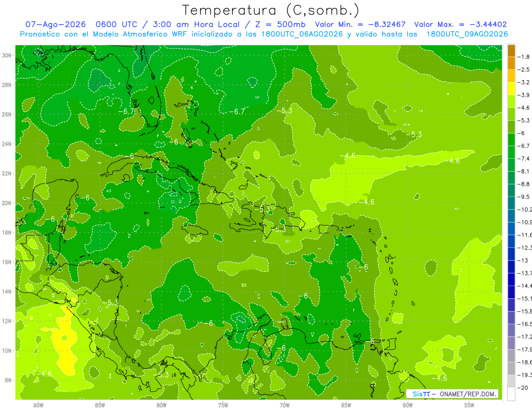Screen dimensions: 532x411
Task: Pick the grey swatch between -18.6 and -19.3
Action: (x=511, y=368)
